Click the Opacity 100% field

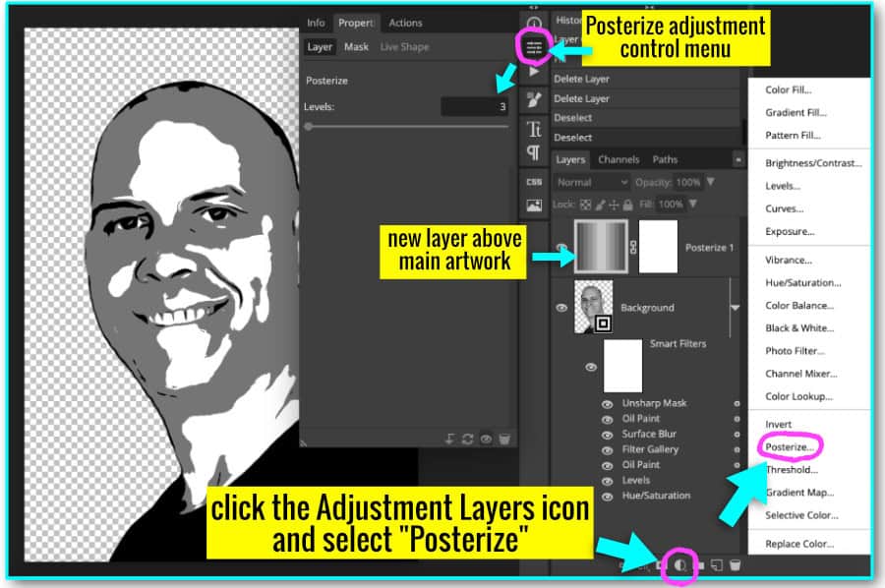click(x=688, y=182)
